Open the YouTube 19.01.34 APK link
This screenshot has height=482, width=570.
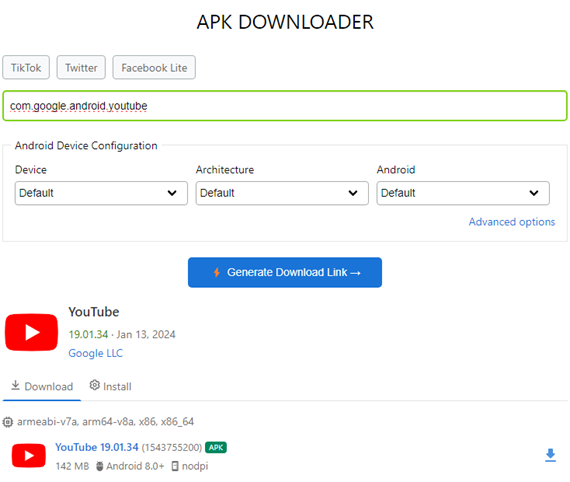[97, 447]
